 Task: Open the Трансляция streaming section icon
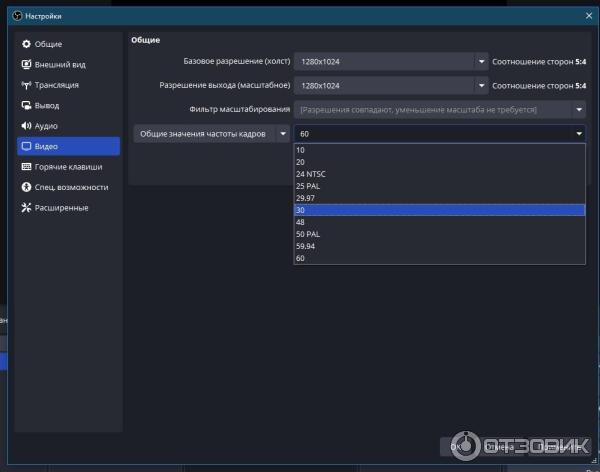point(26,85)
